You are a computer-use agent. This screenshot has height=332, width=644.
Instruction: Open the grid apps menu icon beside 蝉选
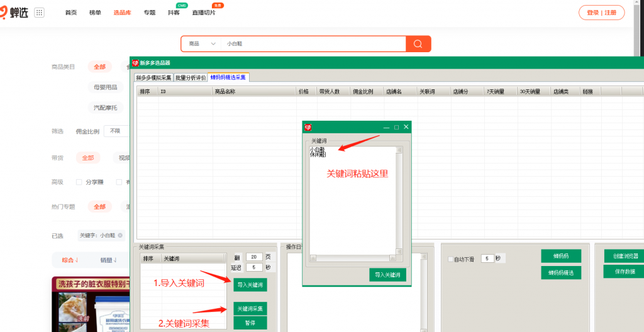[x=39, y=13]
